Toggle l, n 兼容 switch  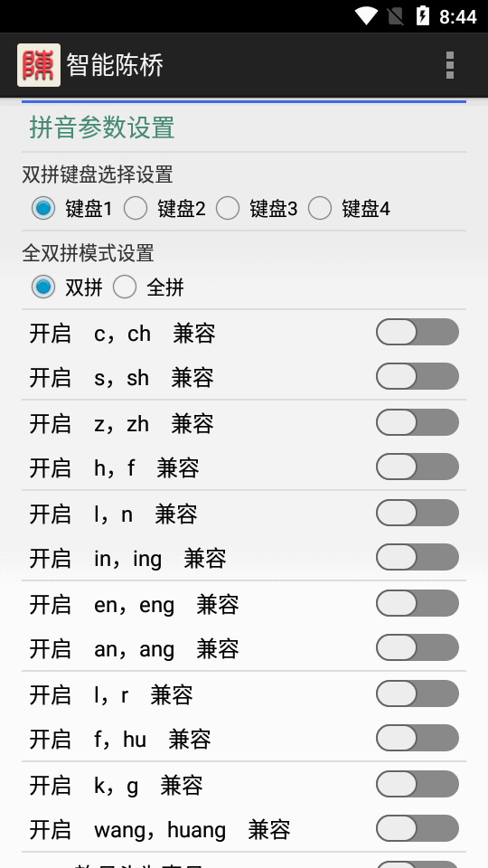tap(418, 514)
